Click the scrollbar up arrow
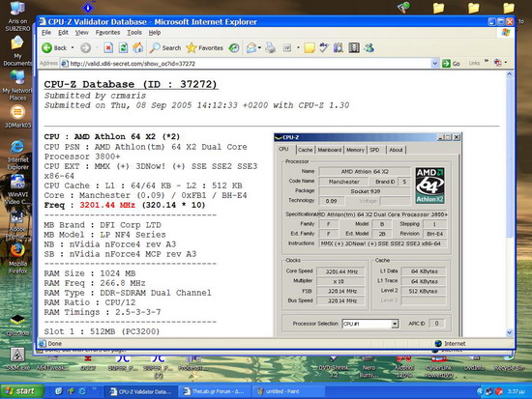The image size is (532, 399). (x=509, y=74)
